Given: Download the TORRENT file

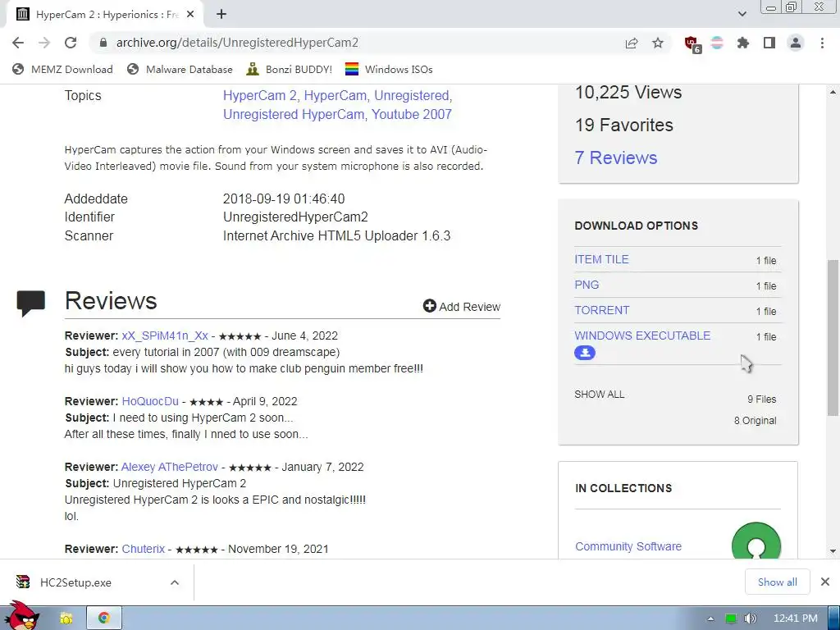Looking at the screenshot, I should [601, 310].
